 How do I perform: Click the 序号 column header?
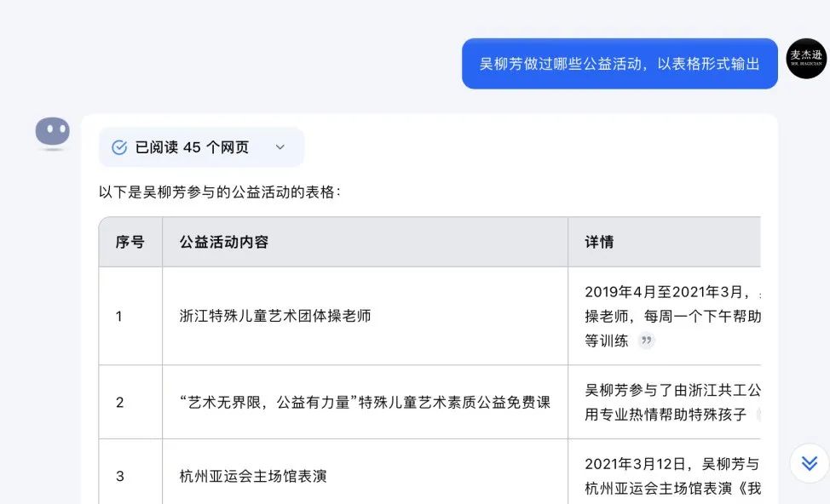pyautogui.click(x=130, y=242)
